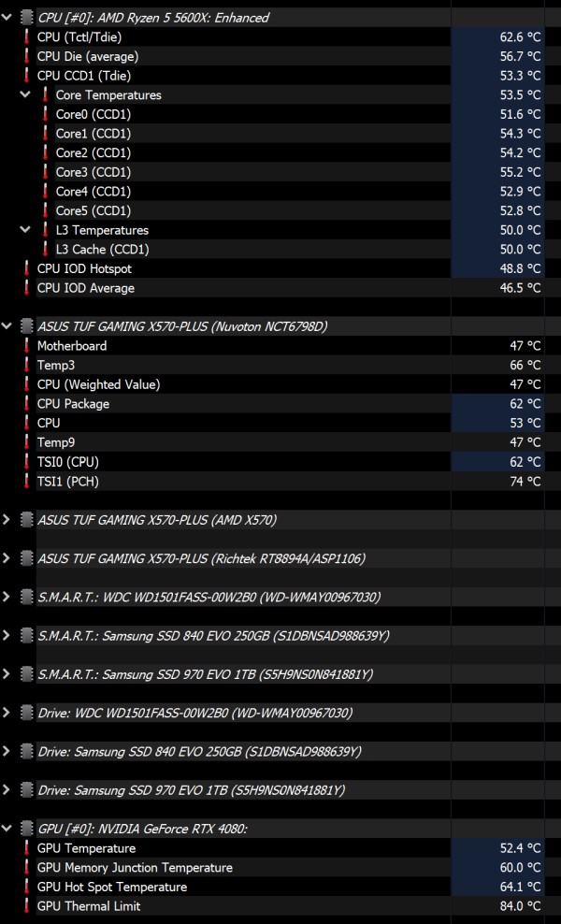Expand the Richtek RT8894A/ASP1106 sensor group
This screenshot has width=561, height=924.
[8, 557]
